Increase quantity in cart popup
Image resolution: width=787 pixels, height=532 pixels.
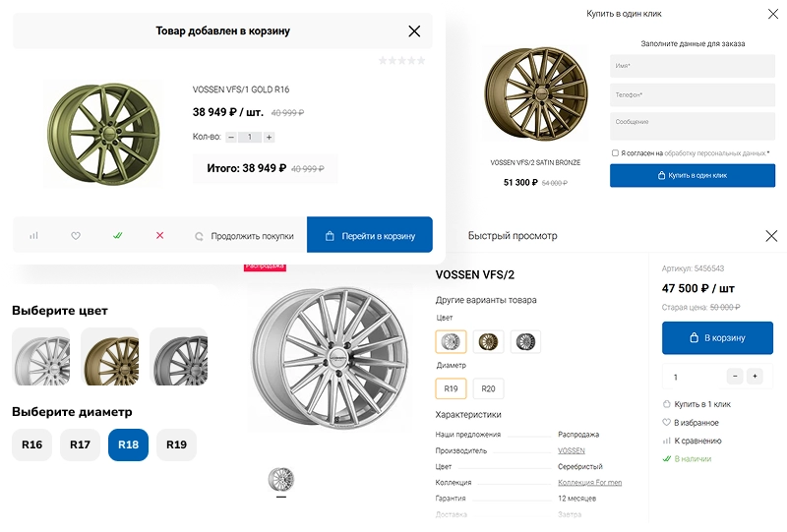269,138
